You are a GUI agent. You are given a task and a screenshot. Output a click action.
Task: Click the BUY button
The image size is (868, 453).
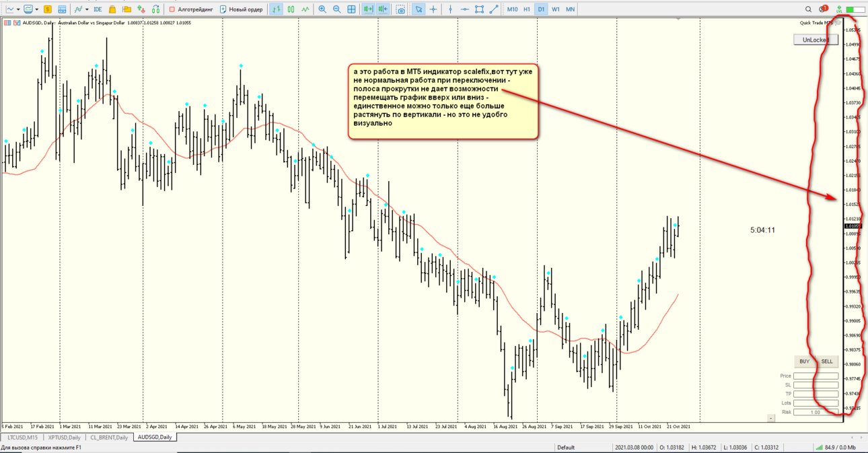click(804, 361)
